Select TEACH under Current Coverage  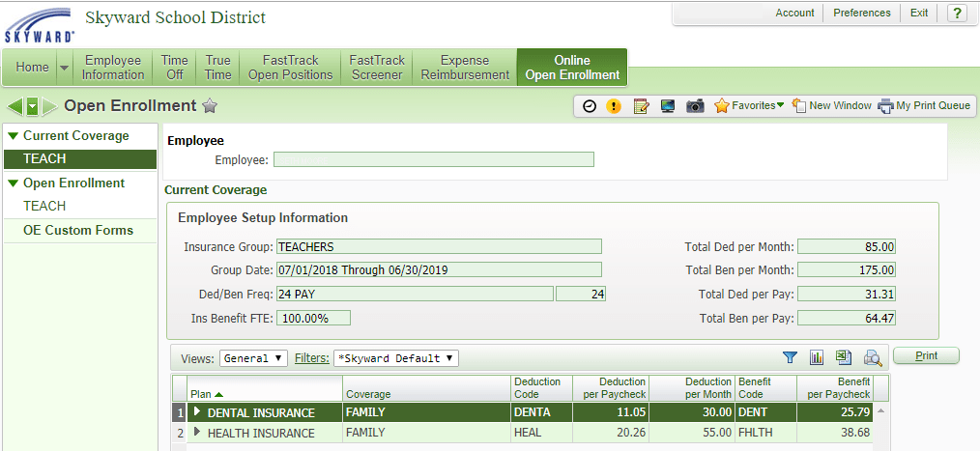(80, 158)
